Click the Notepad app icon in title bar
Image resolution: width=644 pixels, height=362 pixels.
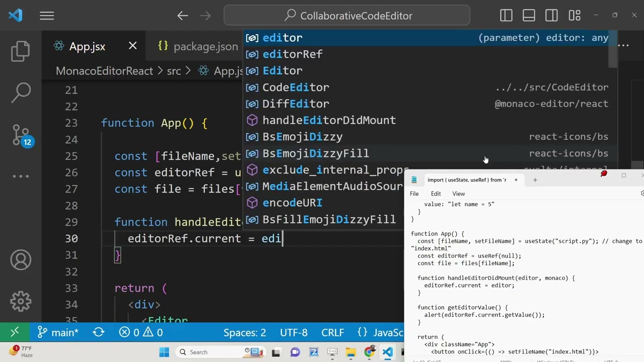[414, 180]
